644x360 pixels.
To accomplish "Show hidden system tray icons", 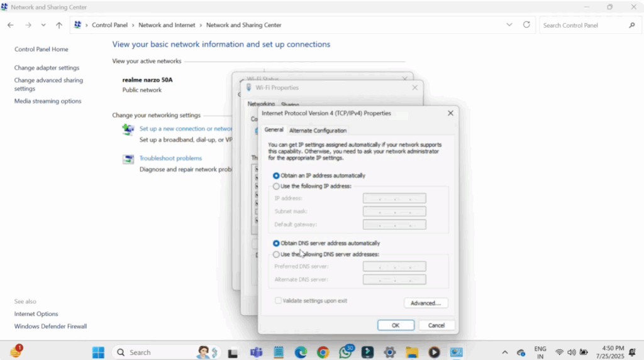I will [x=505, y=352].
